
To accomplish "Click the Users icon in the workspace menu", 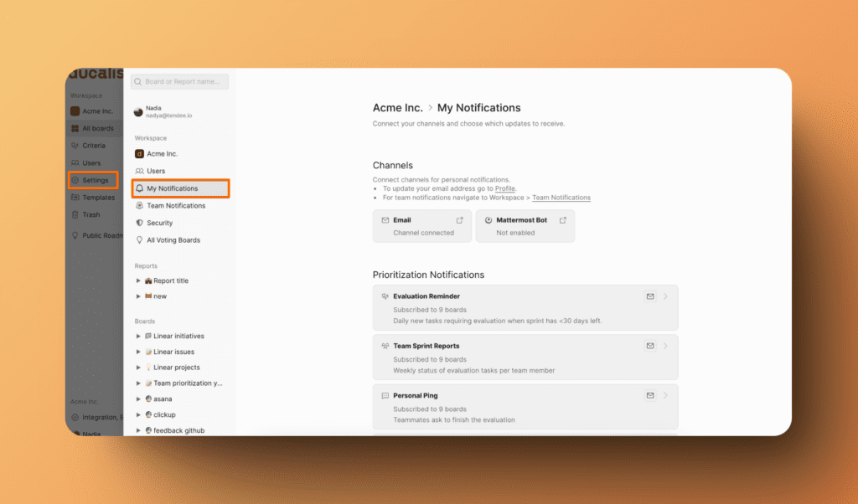I will point(138,171).
